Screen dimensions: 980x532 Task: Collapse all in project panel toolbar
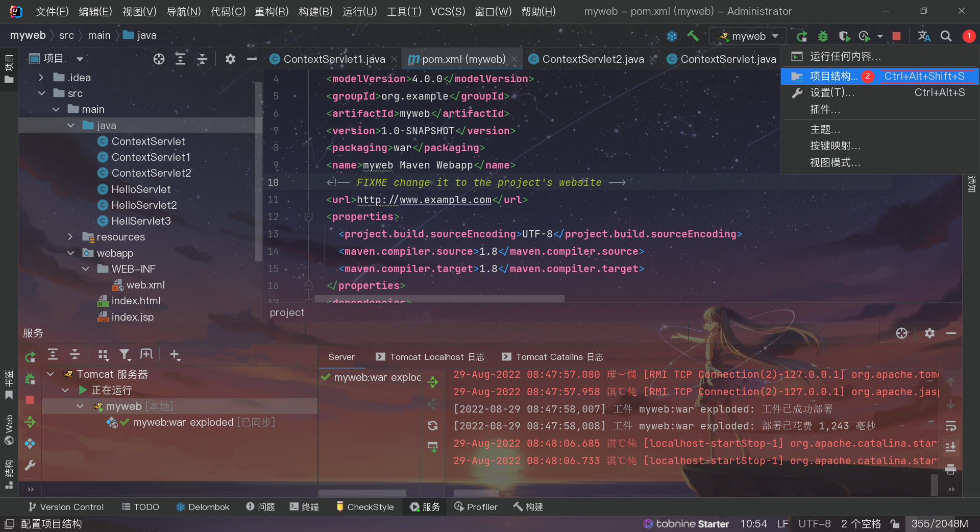point(202,59)
